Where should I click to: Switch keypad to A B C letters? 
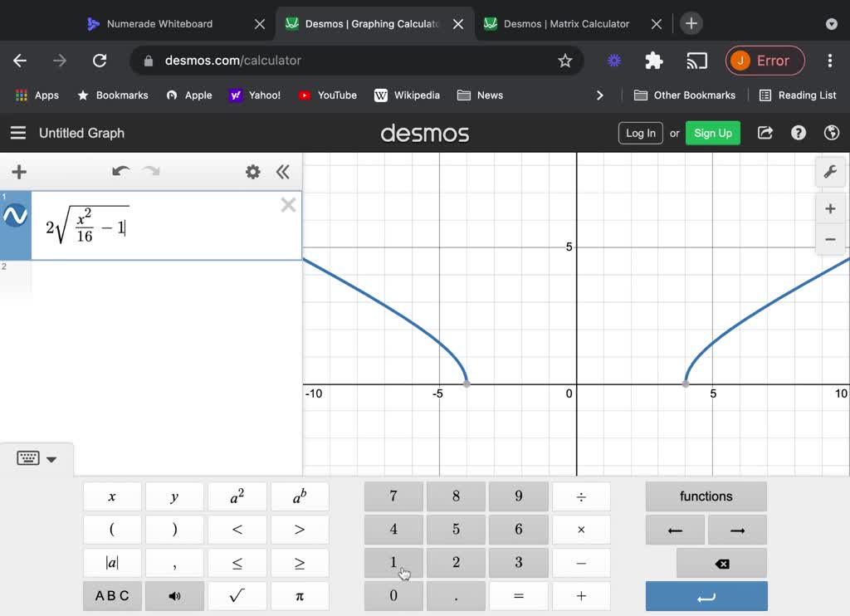[x=112, y=595]
